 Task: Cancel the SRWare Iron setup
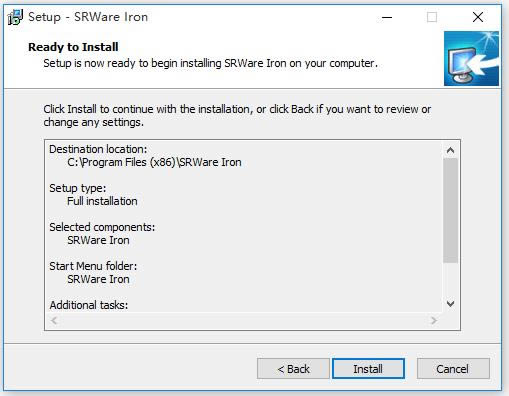[x=453, y=369]
